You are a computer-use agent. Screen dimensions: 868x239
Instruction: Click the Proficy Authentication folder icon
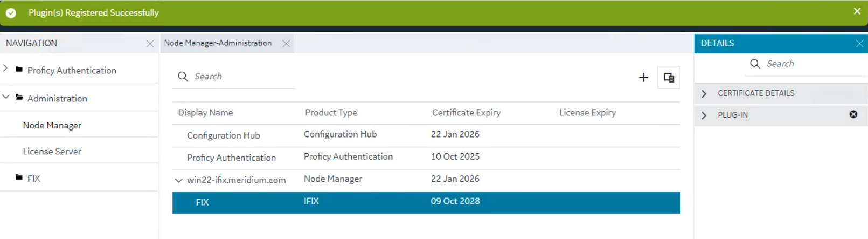click(19, 69)
